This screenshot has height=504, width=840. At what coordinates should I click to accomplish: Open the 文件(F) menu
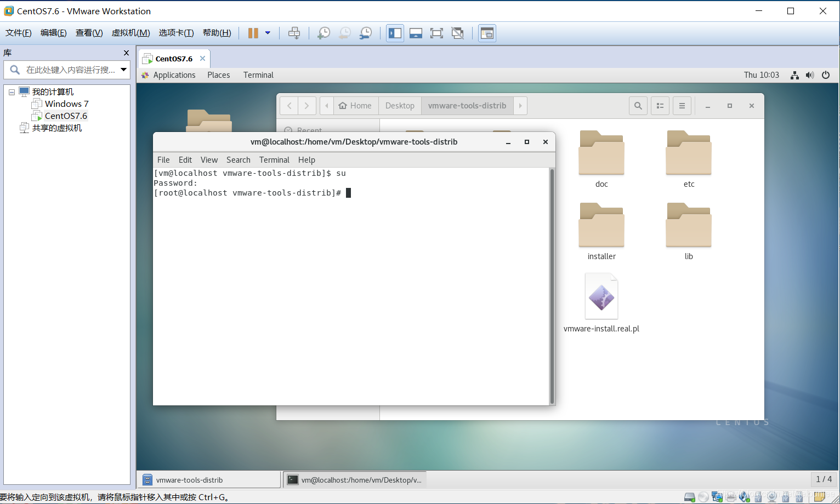(x=18, y=33)
